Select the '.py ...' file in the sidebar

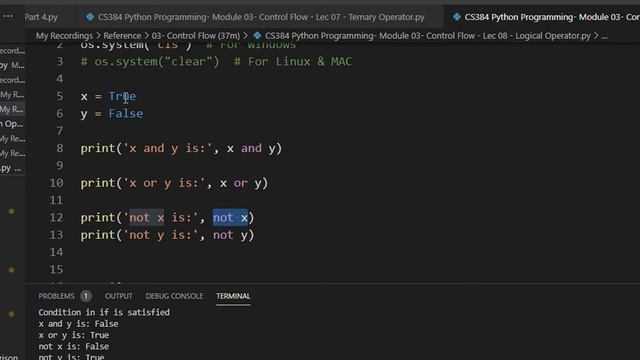tap(11, 168)
